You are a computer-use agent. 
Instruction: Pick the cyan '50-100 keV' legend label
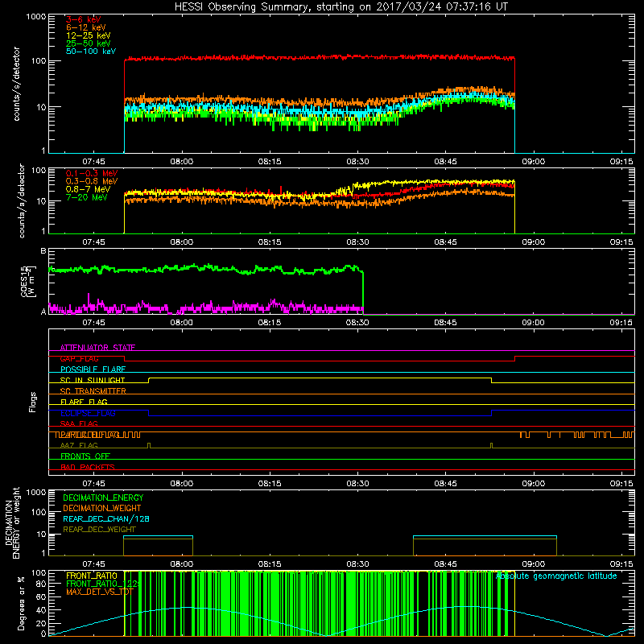[x=91, y=52]
